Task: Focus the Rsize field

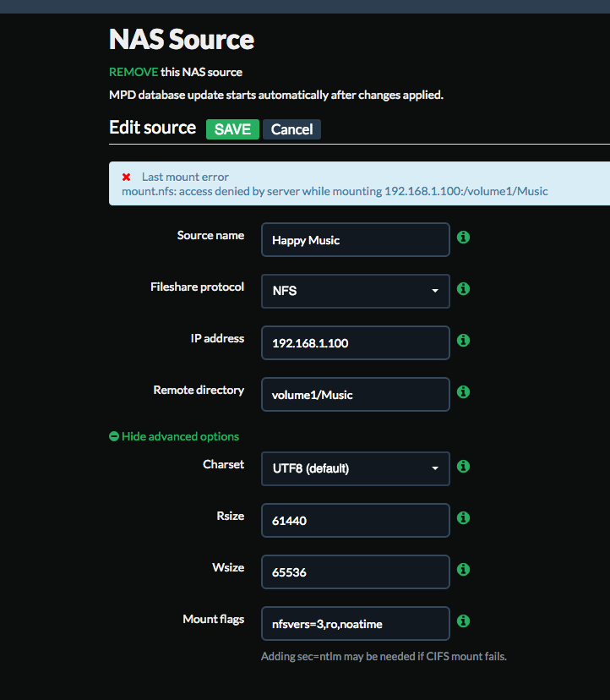Action: [x=355, y=521]
